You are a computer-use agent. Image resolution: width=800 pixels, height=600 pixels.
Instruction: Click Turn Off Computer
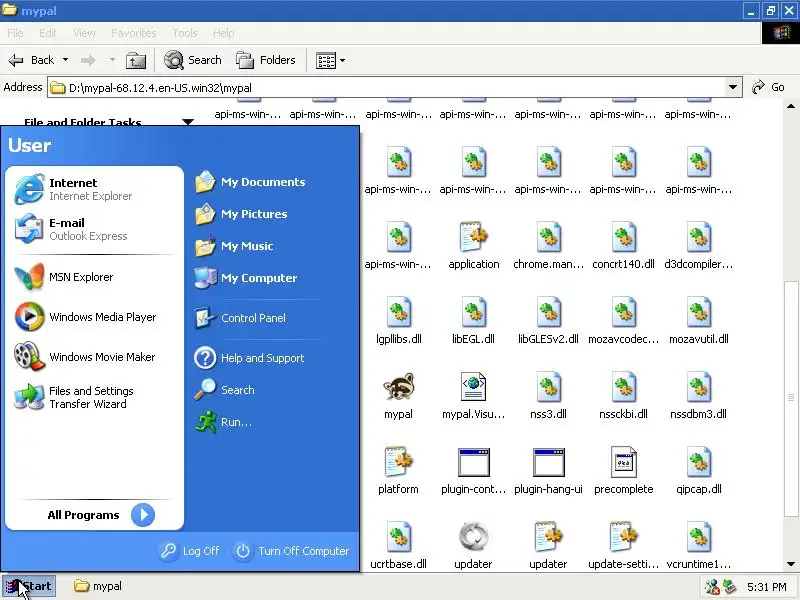[x=291, y=551]
